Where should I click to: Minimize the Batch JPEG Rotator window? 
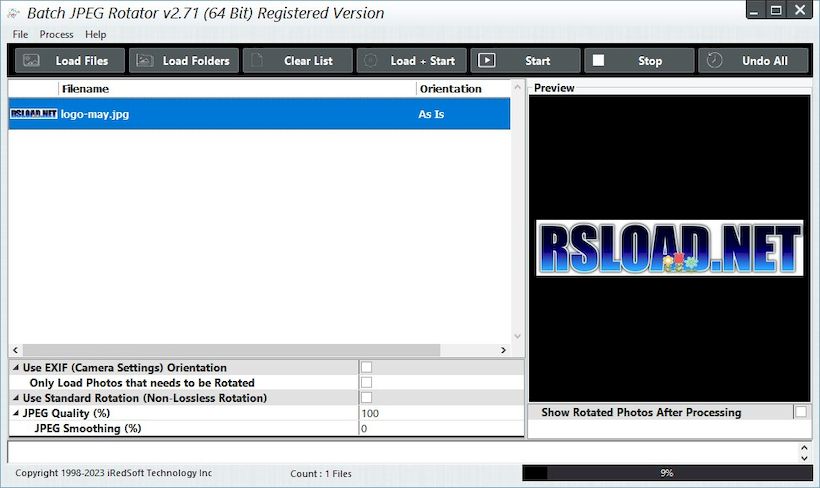pos(754,10)
